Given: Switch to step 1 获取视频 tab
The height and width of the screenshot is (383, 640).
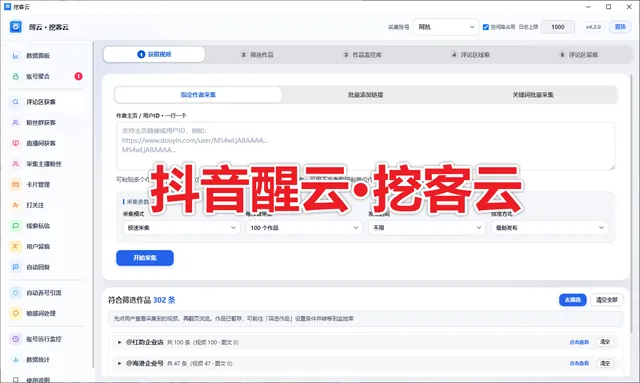Looking at the screenshot, I should (154, 54).
